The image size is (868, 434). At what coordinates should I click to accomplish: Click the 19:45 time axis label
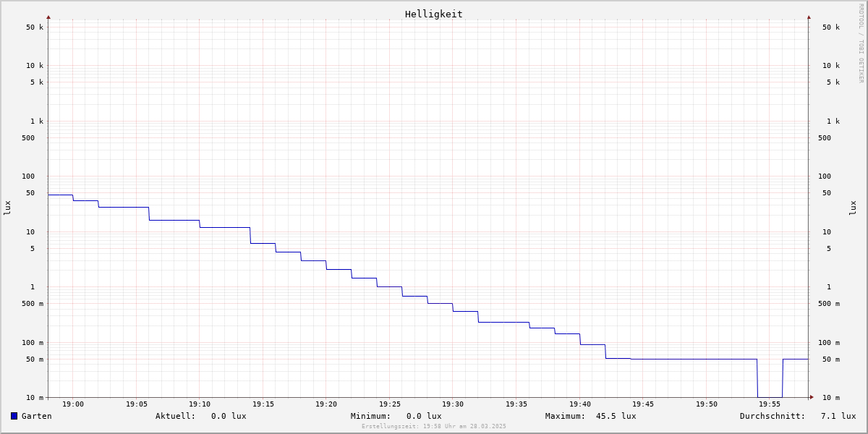click(643, 404)
